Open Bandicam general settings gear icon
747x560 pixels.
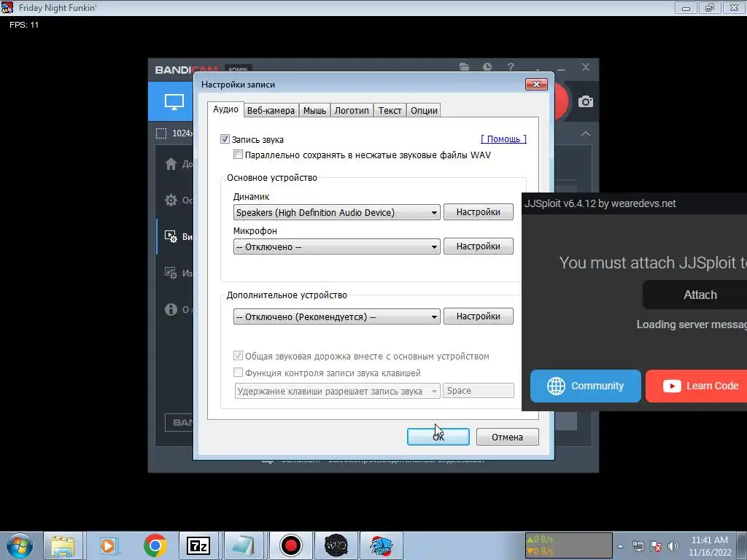point(171,200)
